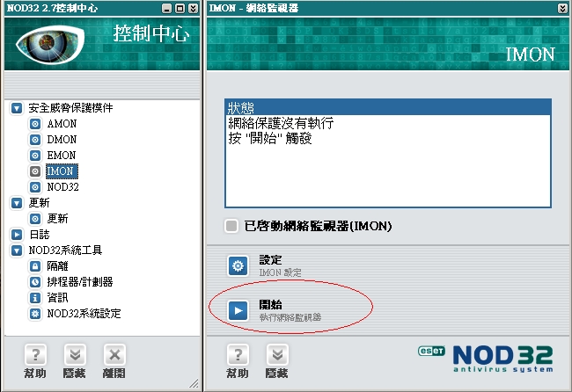Click the 離開 label in the control center
The width and height of the screenshot is (572, 392).
click(114, 374)
